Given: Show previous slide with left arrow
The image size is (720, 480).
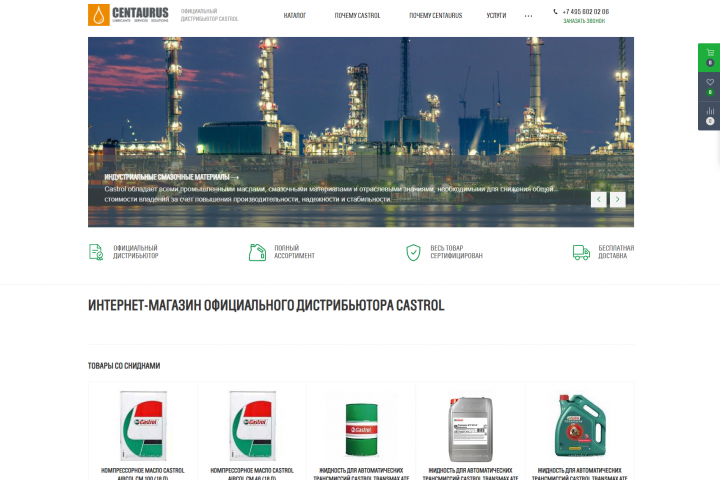Looking at the screenshot, I should click(598, 199).
